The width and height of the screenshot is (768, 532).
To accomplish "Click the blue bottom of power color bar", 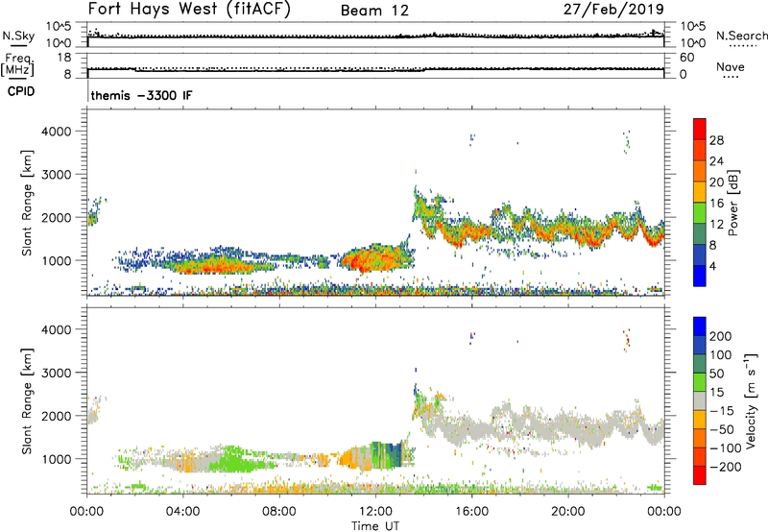I will tap(700, 276).
